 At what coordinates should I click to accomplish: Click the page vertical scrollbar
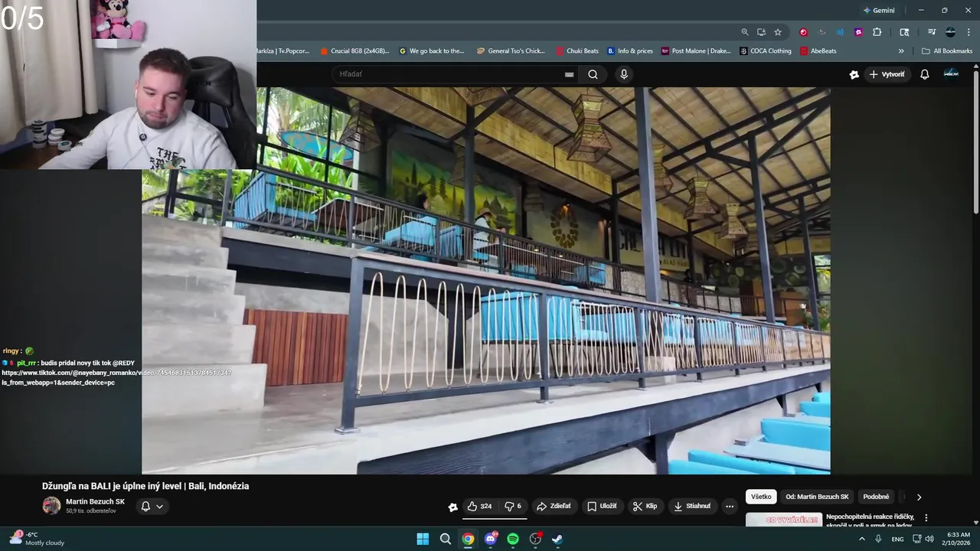(x=976, y=142)
